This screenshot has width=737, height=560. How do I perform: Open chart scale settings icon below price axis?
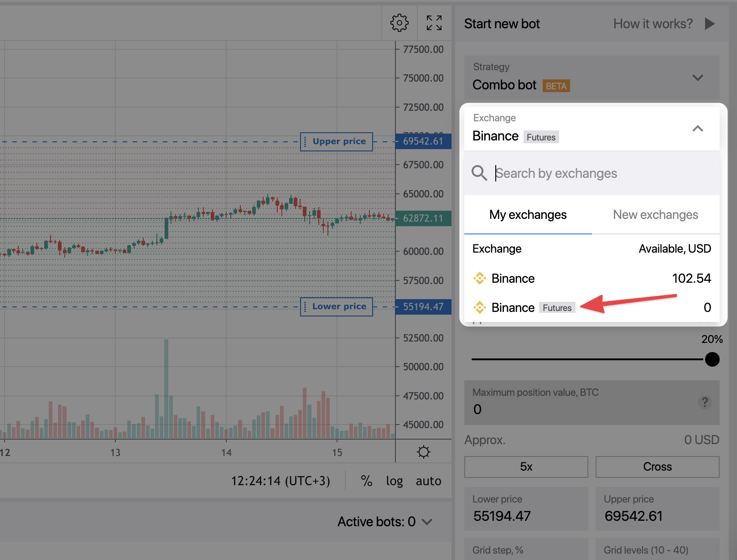pyautogui.click(x=424, y=452)
